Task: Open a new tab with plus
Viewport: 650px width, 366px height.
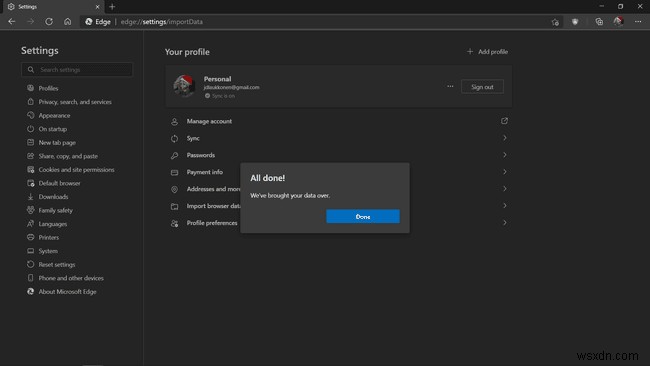Action: [112, 7]
